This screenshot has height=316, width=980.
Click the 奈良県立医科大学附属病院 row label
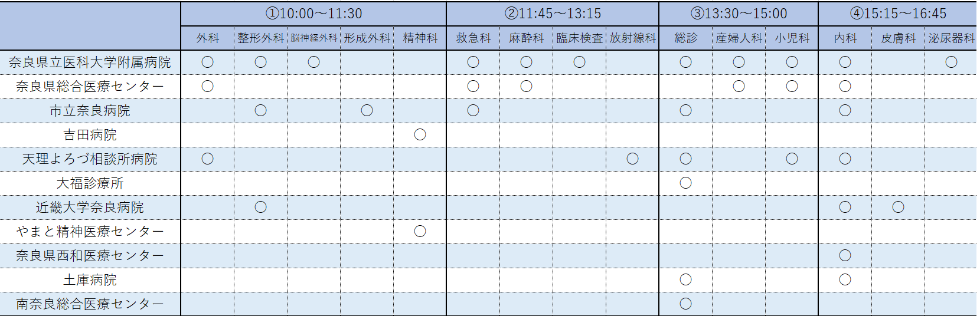point(90,62)
